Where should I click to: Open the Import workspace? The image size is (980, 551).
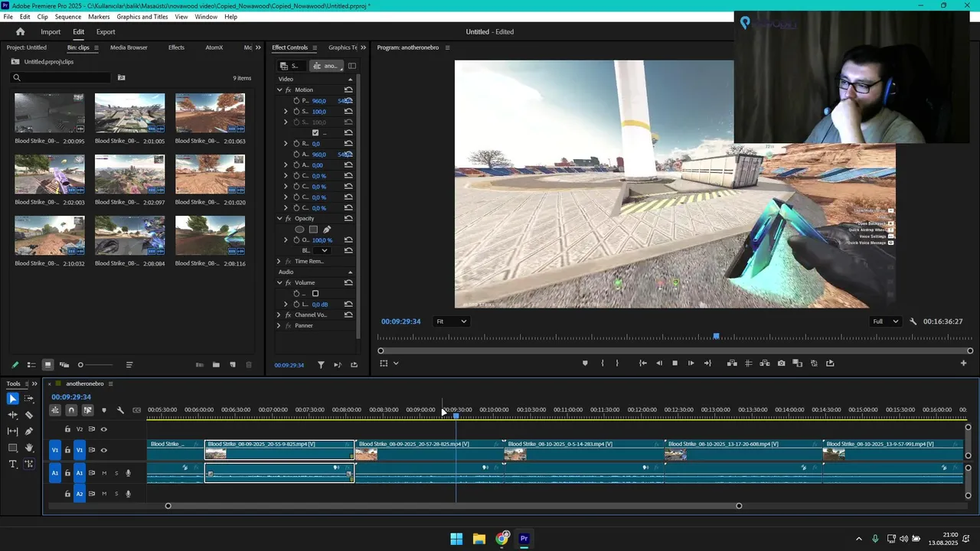[x=51, y=32]
